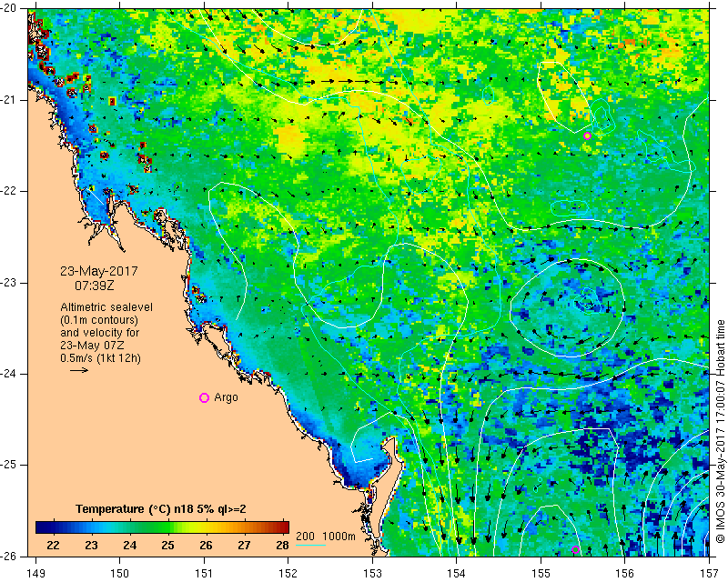Click the "23-May-2017" date text
The image size is (728, 582).
point(99,271)
